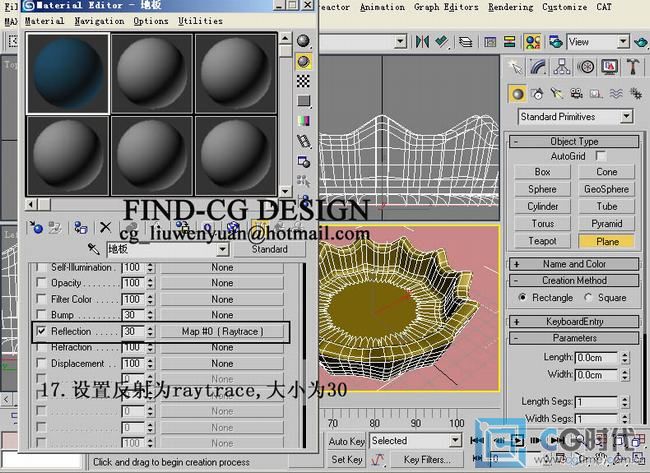Open the Layer Manager icon

tap(466, 41)
